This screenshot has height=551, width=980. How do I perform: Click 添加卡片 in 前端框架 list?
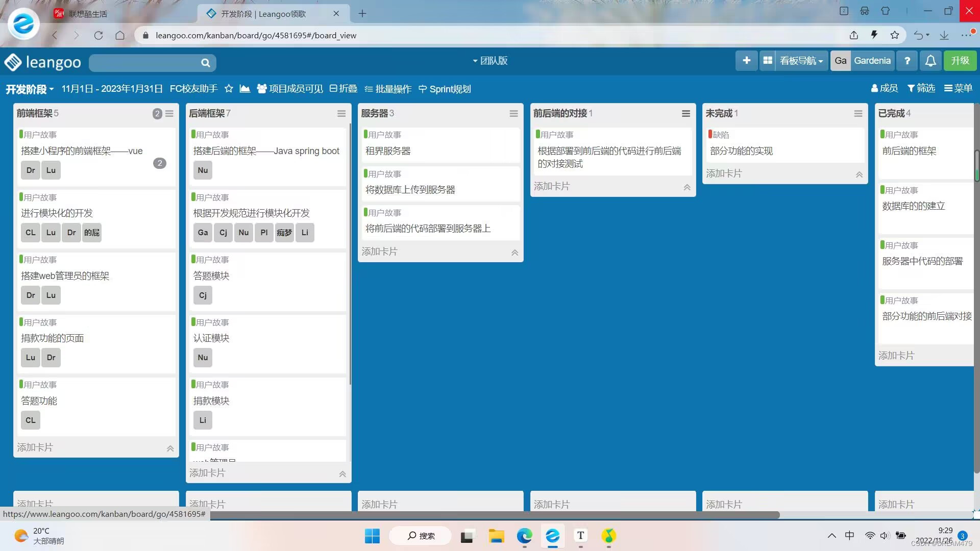click(35, 447)
